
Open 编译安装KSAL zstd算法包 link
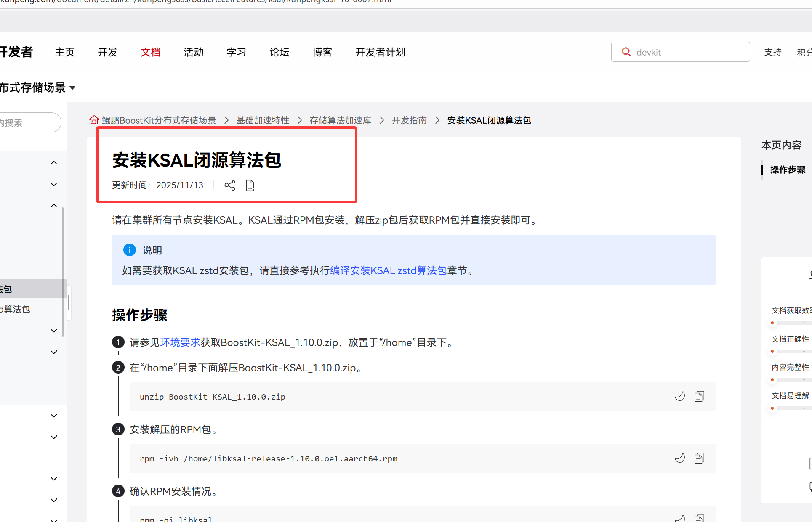pyautogui.click(x=388, y=270)
